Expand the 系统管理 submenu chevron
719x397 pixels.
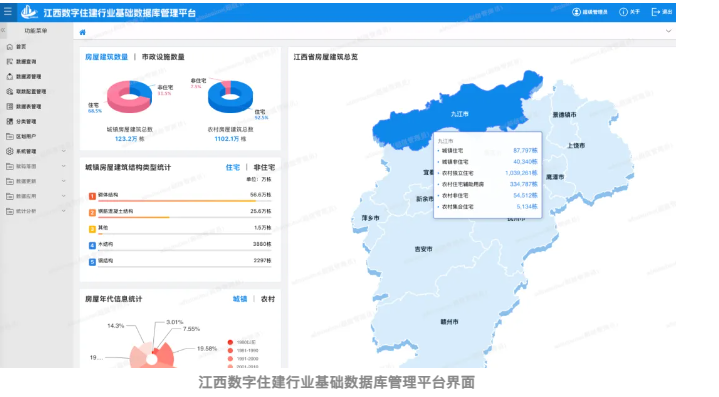point(64,151)
